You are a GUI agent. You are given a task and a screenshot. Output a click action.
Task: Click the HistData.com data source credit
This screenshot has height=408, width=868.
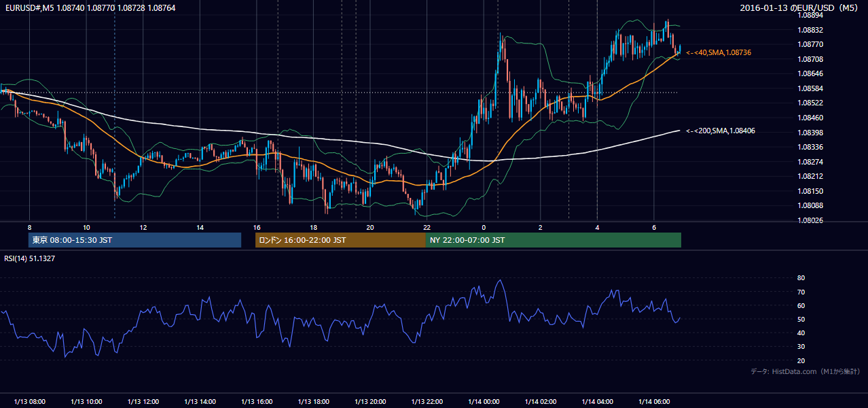coord(806,371)
